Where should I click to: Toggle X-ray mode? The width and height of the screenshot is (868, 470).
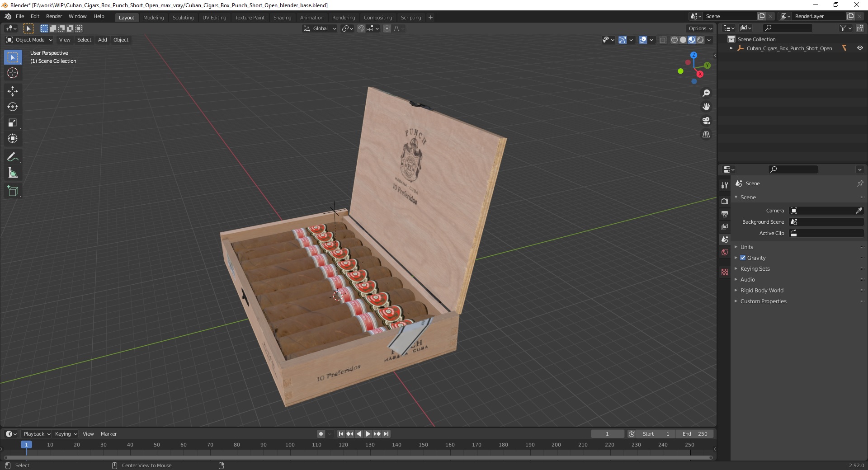[x=663, y=40]
